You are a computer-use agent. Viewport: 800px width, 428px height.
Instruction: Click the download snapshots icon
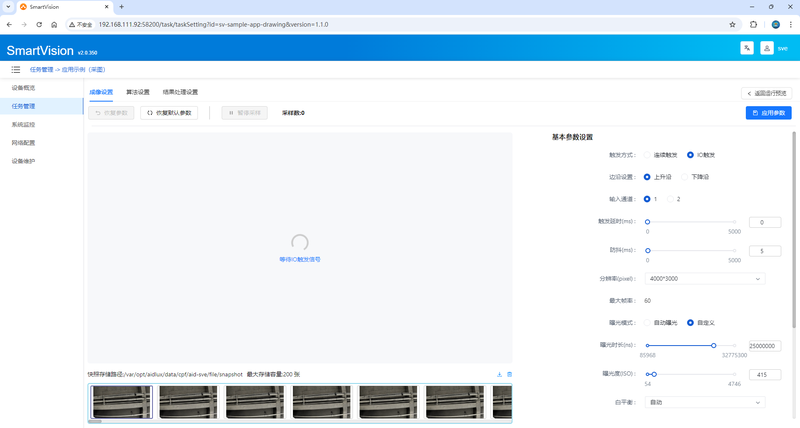499,374
